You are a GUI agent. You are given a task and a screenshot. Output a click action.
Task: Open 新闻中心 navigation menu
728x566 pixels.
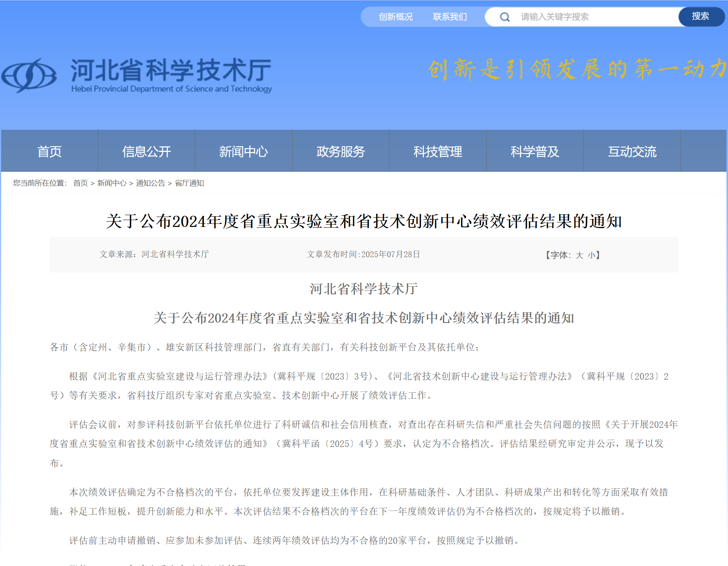(244, 151)
